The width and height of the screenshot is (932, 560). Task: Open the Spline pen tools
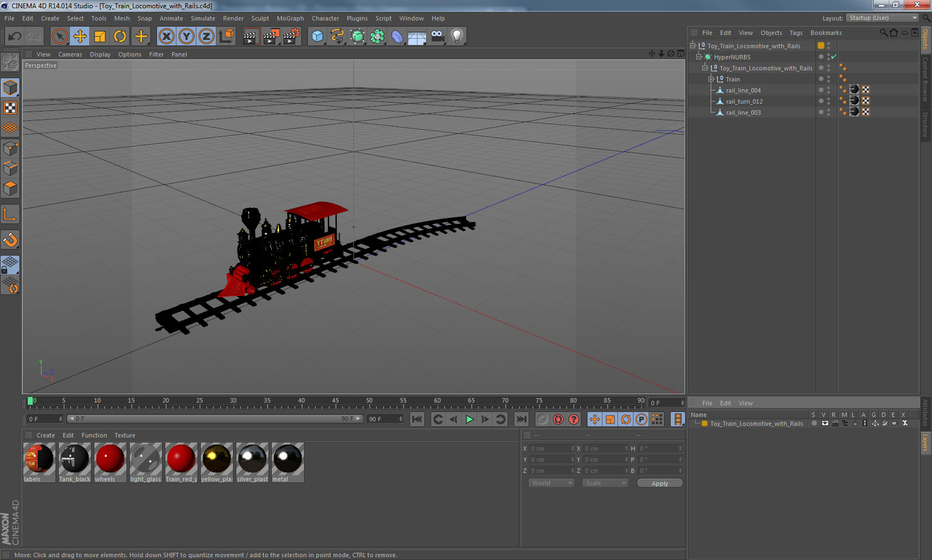click(337, 37)
